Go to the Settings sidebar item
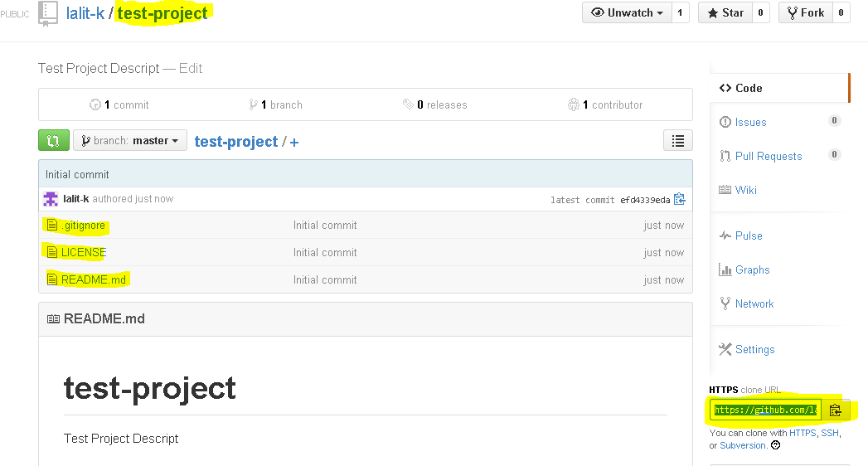Image resolution: width=868 pixels, height=466 pixels. pyautogui.click(x=754, y=349)
